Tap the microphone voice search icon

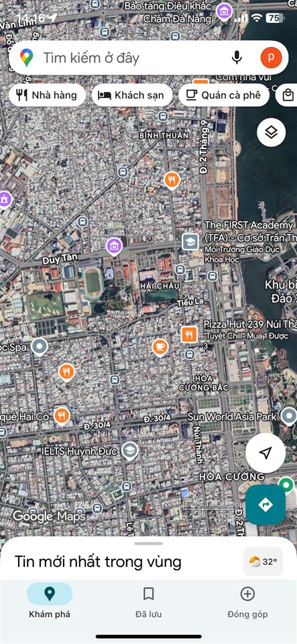pyautogui.click(x=237, y=58)
